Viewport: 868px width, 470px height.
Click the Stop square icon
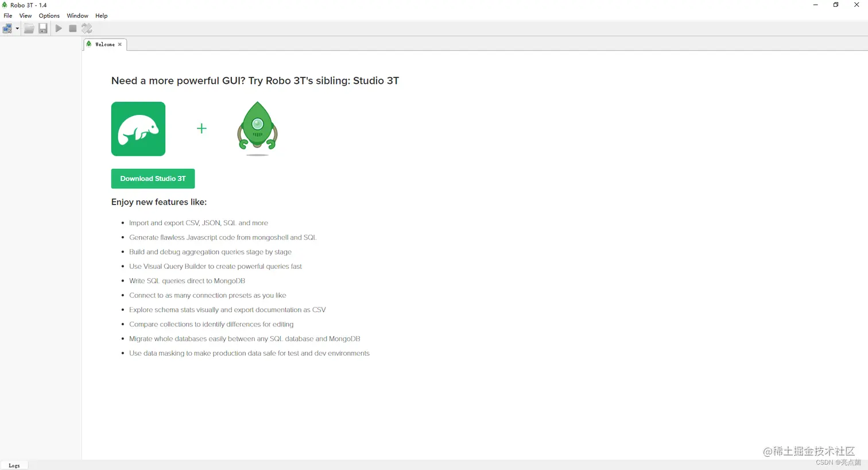click(x=73, y=28)
